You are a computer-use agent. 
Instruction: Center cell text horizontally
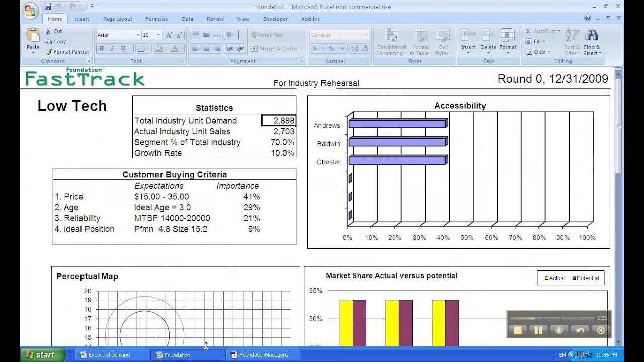coord(206,49)
